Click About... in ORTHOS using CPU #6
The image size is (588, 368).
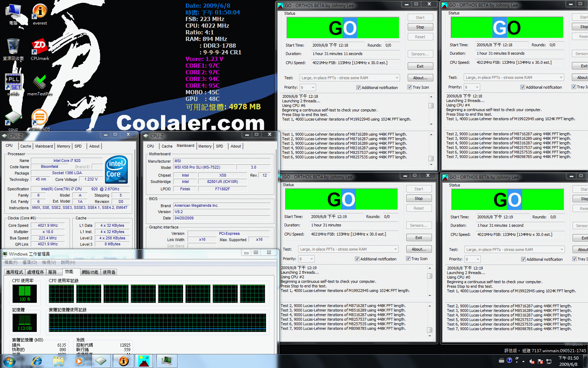420,78
